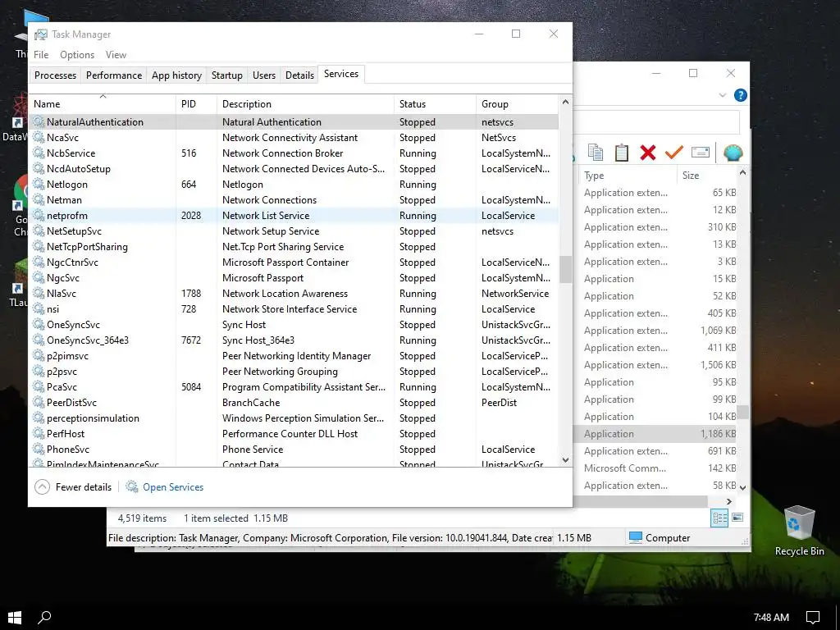Select the Microsoft Comm... 142 KB row
840x630 pixels.
(657, 468)
